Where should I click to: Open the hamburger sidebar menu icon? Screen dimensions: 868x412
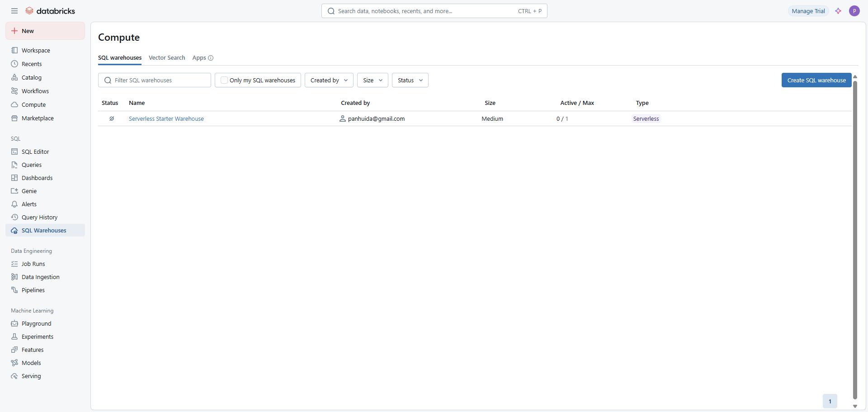14,11
